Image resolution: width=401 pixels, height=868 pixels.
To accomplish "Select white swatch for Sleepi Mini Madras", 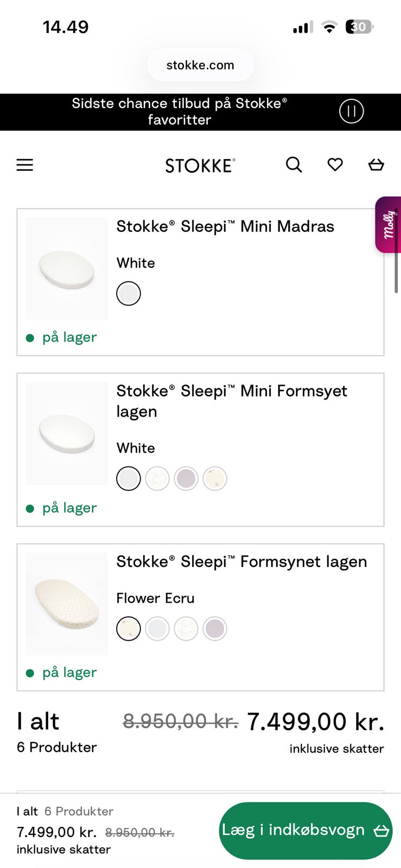I will 129,293.
